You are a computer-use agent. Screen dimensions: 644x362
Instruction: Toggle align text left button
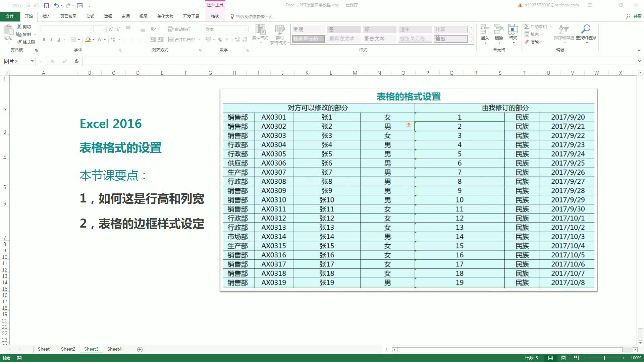click(x=128, y=40)
